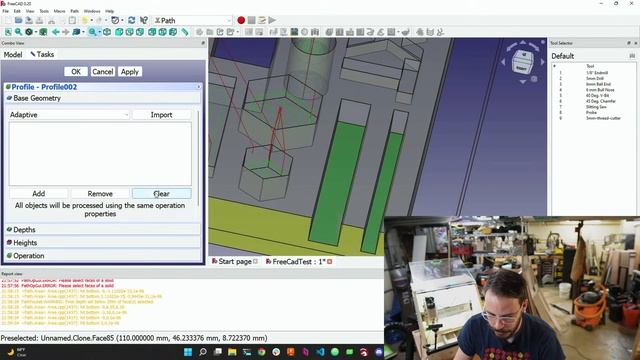Image resolution: width=640 pixels, height=360 pixels.
Task: Open a file with the folder icon
Action: [x=18, y=20]
